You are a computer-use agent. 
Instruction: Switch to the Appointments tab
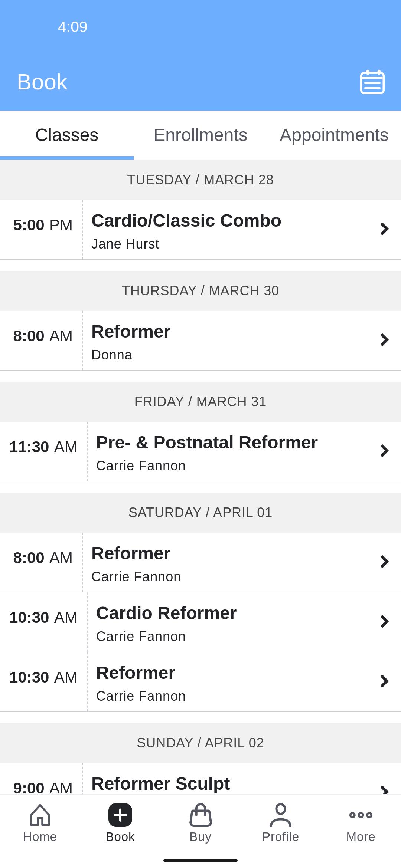334,135
